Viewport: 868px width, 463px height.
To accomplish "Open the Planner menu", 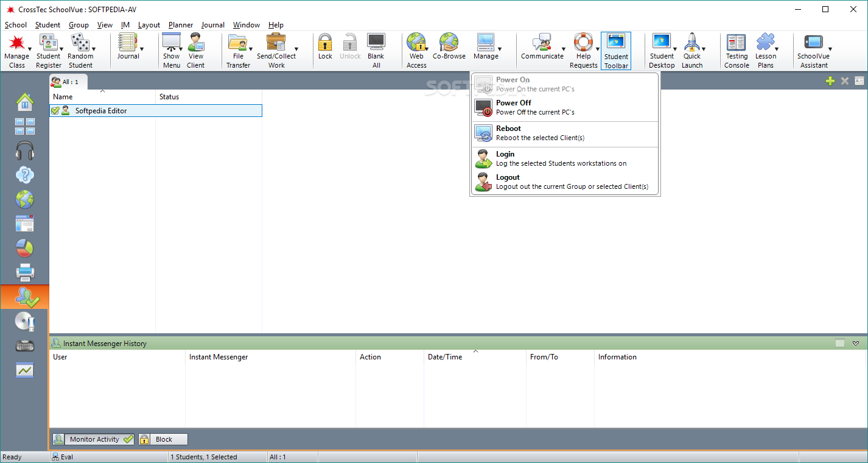I will click(181, 25).
